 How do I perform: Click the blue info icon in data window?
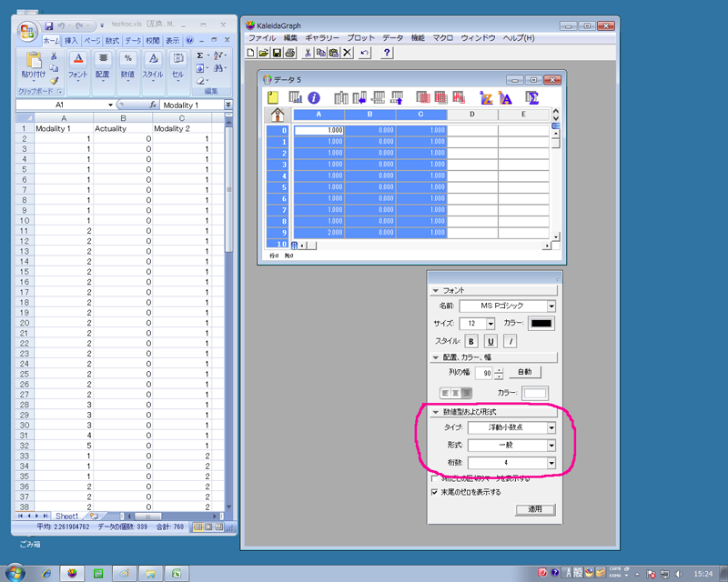tap(314, 97)
